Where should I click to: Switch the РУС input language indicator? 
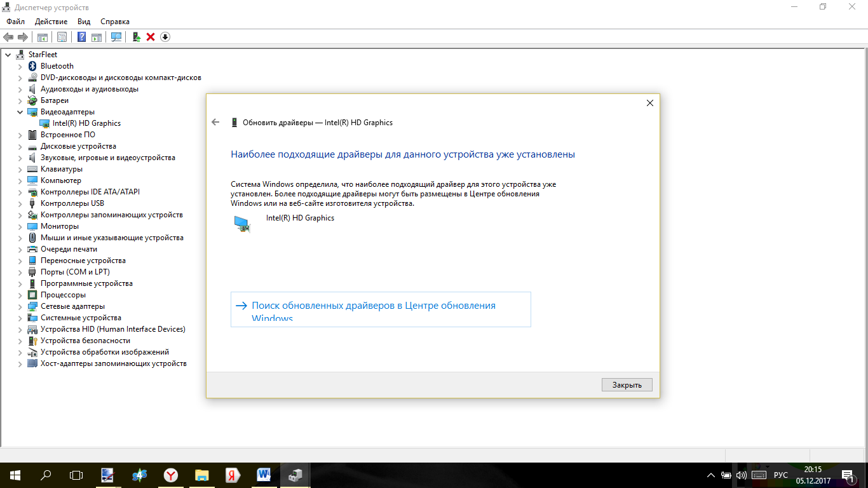coord(780,475)
